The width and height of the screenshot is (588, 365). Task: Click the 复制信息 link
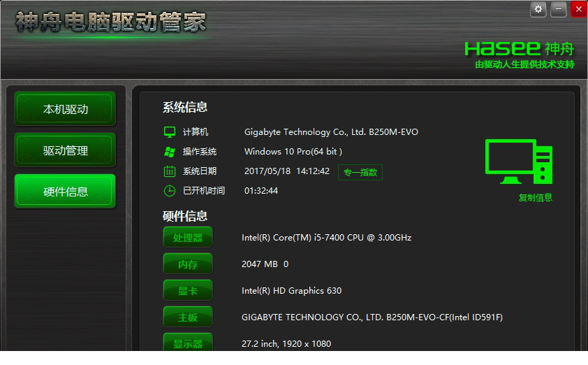point(535,197)
